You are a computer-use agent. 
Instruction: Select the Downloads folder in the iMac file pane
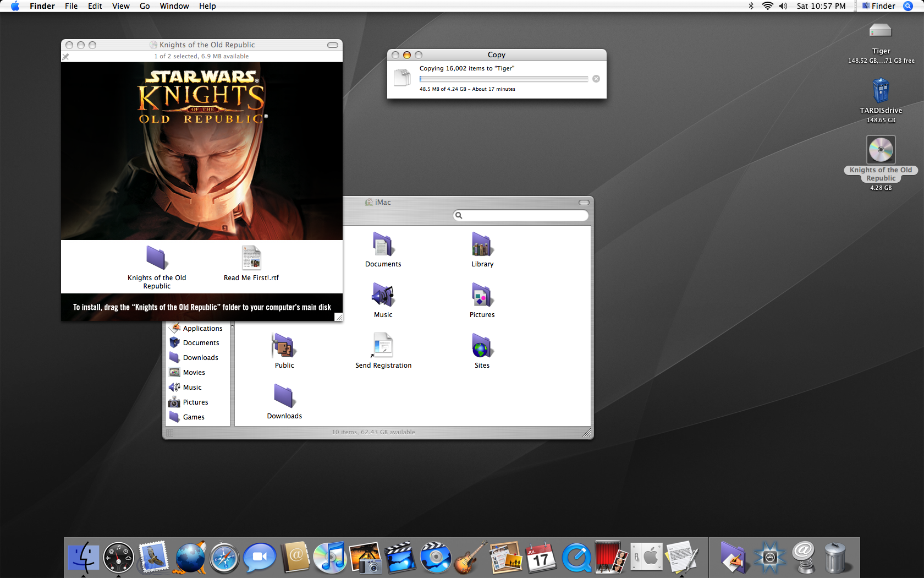tap(284, 396)
